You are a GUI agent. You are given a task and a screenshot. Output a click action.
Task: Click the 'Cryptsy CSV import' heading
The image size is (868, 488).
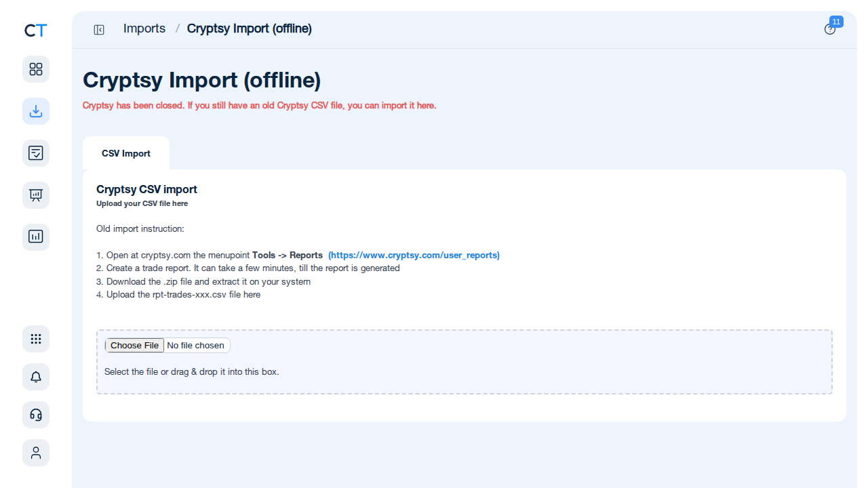coord(146,190)
